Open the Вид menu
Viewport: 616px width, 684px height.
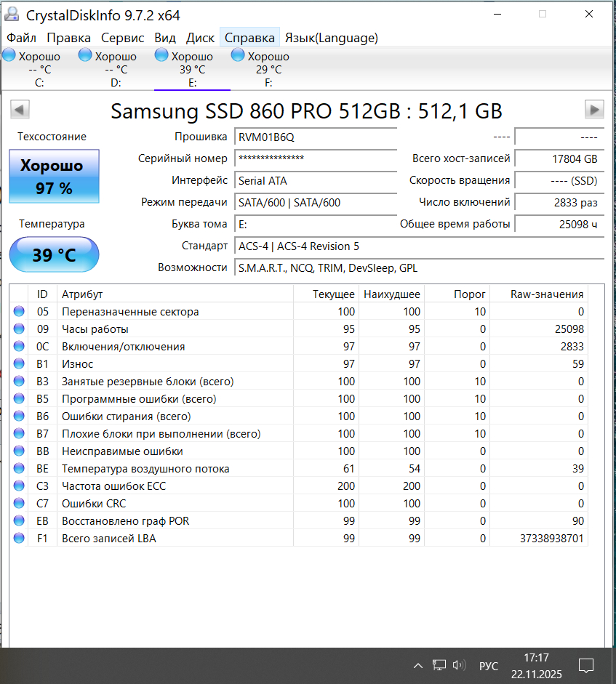(x=165, y=38)
